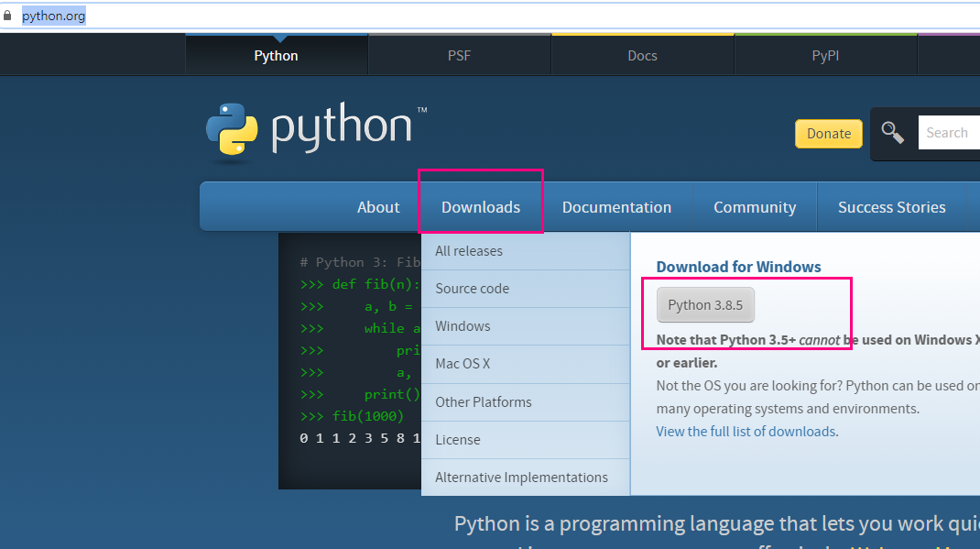Choose All releases in Downloads menu
980x549 pixels.
[526, 251]
